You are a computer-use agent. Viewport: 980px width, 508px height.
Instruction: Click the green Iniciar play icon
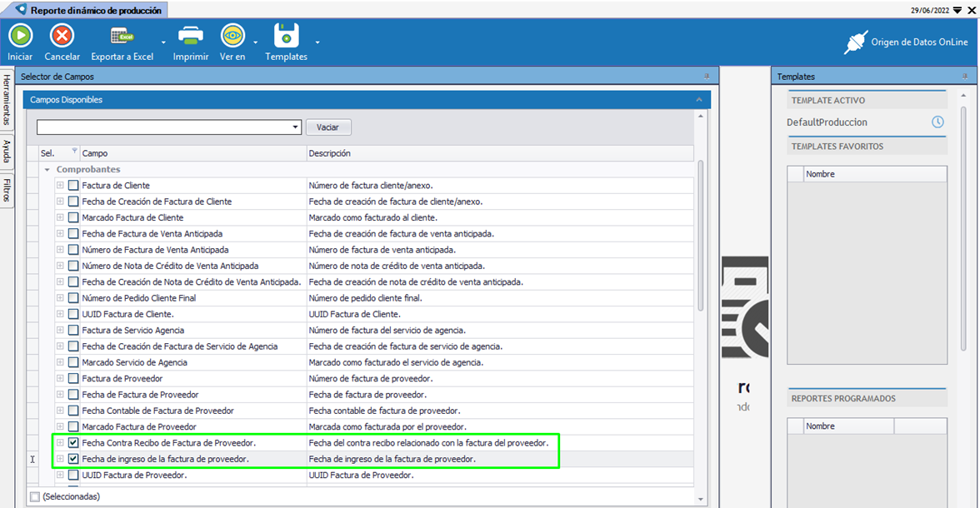20,36
